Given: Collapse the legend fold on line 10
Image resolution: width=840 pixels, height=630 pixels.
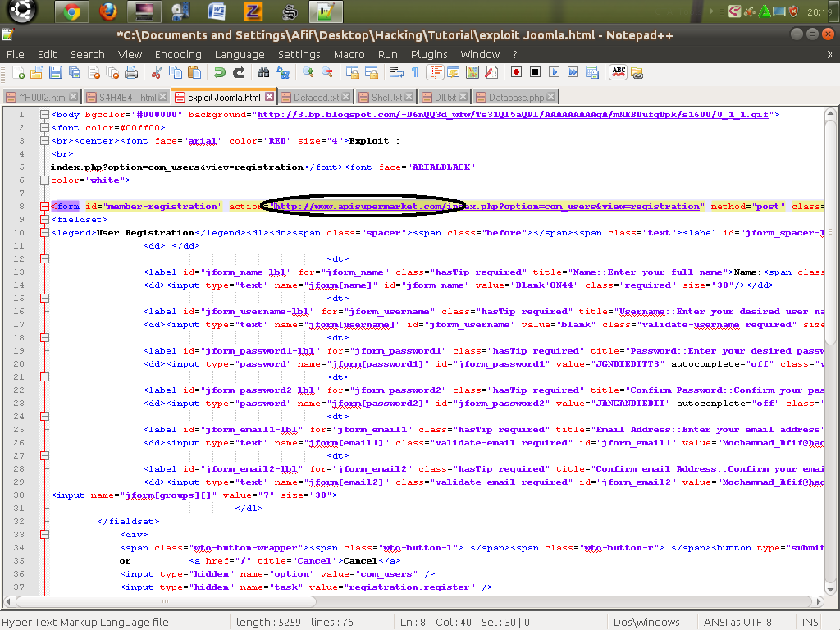Looking at the screenshot, I should point(44,232).
